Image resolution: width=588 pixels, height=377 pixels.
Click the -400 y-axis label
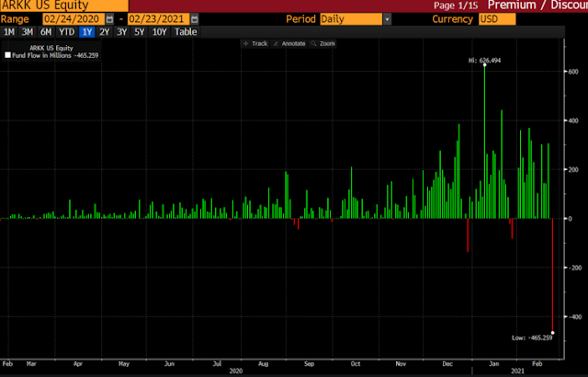(573, 317)
